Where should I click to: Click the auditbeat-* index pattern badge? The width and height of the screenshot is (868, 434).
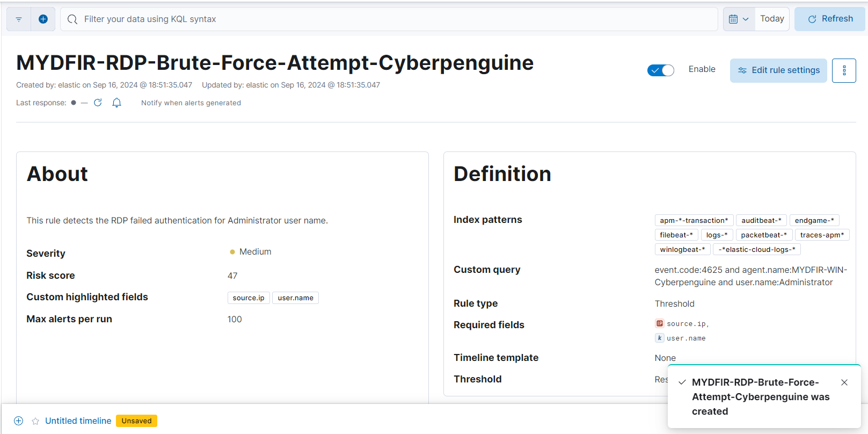(x=761, y=221)
